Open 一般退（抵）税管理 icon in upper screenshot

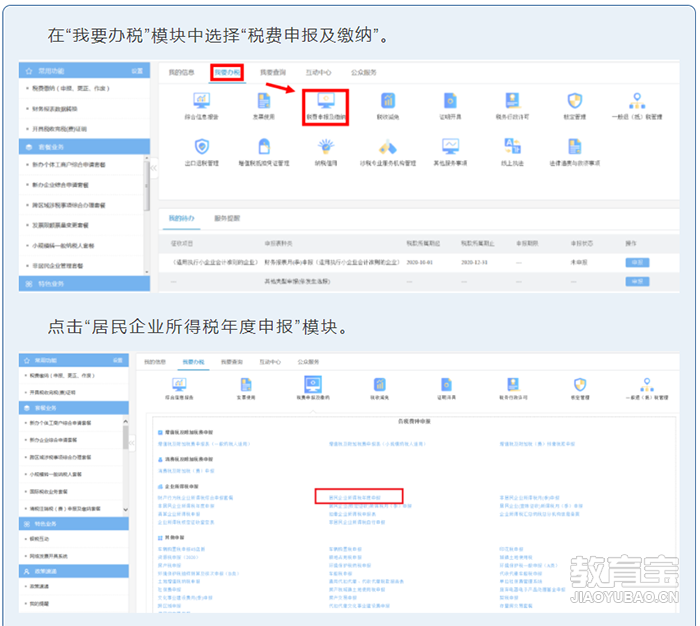click(637, 100)
